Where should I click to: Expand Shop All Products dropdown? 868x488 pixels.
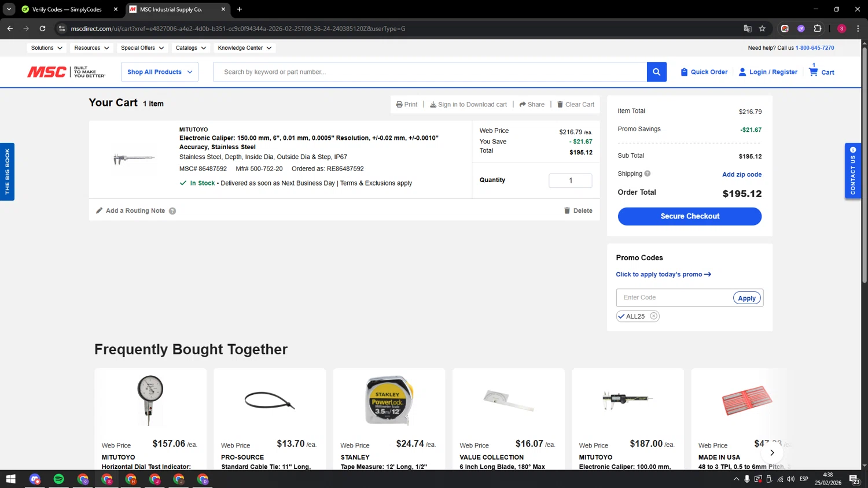(x=160, y=72)
